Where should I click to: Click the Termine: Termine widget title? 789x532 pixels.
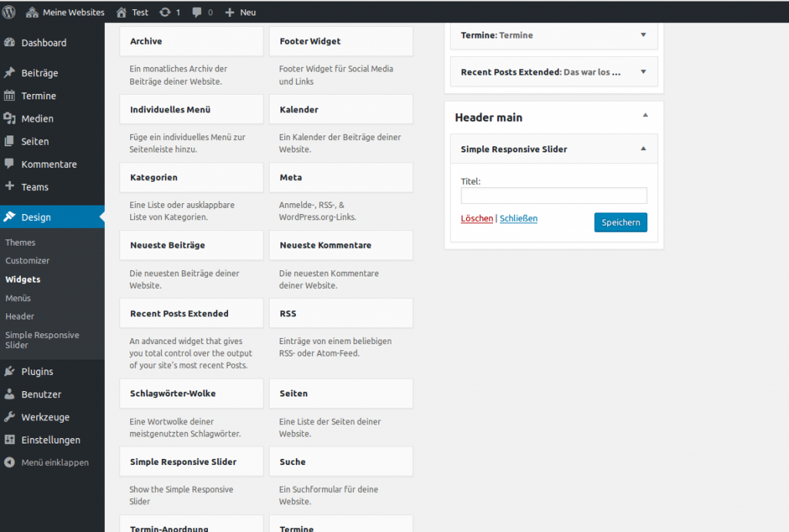pyautogui.click(x=497, y=35)
